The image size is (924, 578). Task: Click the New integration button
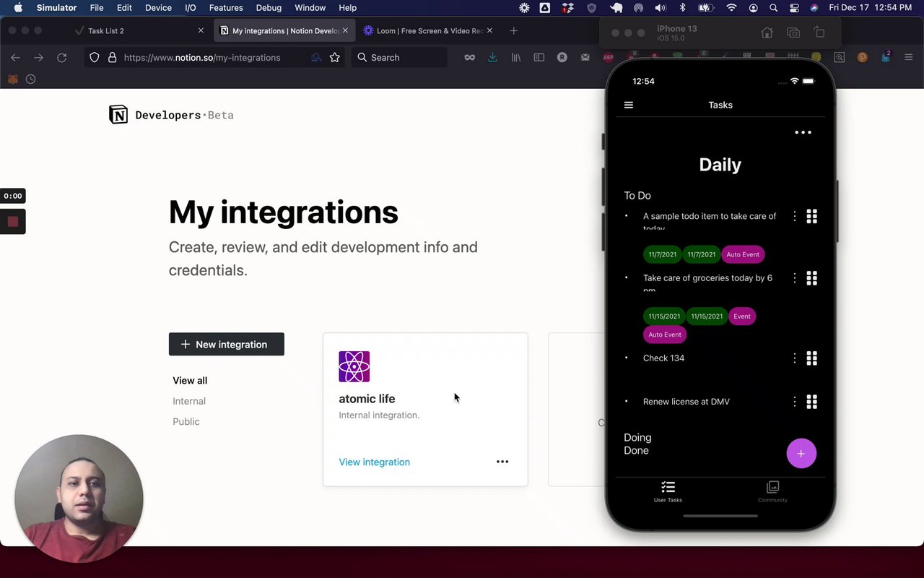[227, 344]
